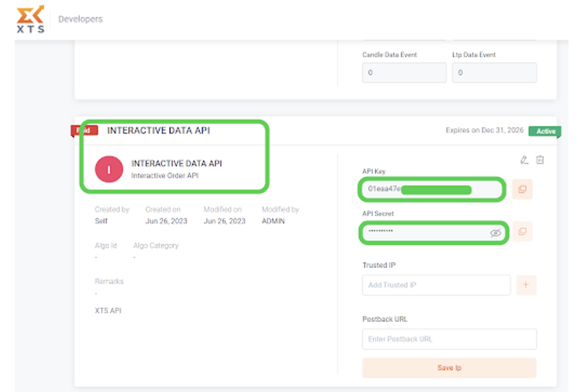
Task: Copy the API Secret to the clipboard
Action: (522, 232)
